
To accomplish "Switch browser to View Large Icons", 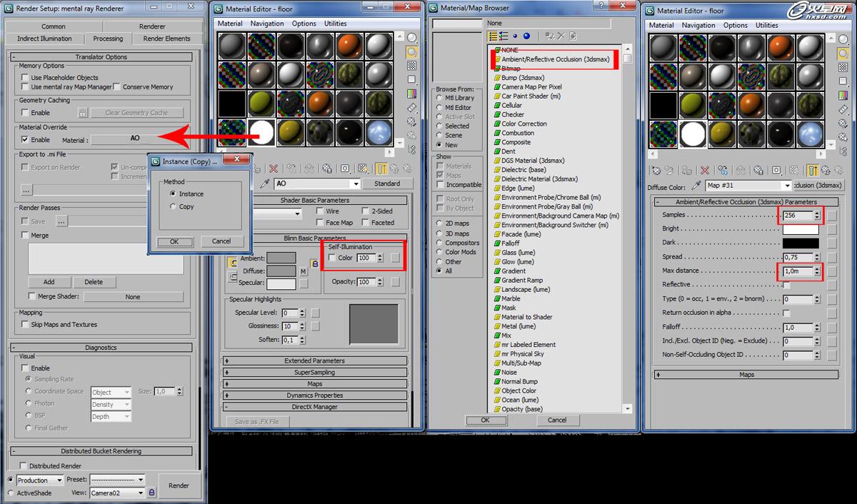I will click(x=526, y=36).
